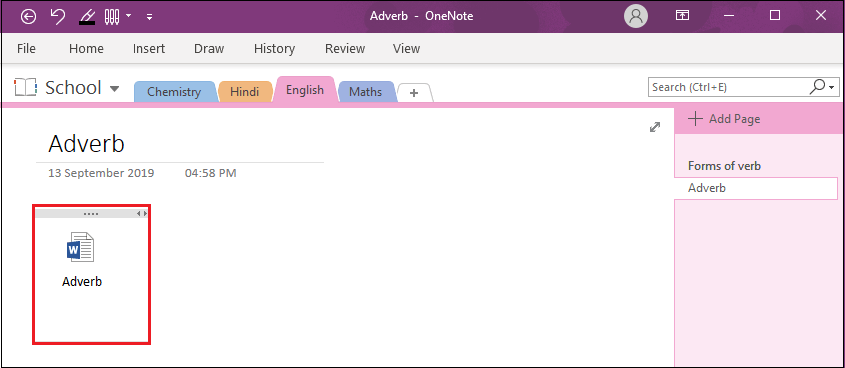Switch to the Hindi section tab
Screen dimensions: 845x368
245,92
